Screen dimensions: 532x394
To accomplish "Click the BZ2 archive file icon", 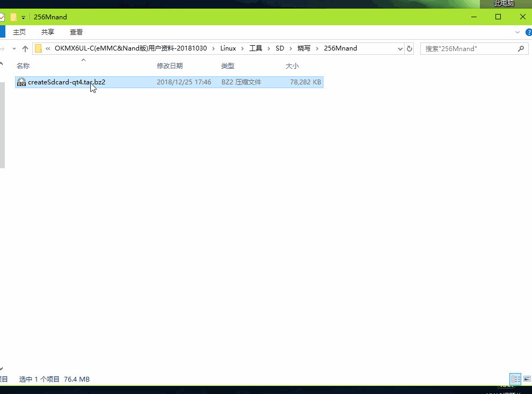I will [21, 82].
